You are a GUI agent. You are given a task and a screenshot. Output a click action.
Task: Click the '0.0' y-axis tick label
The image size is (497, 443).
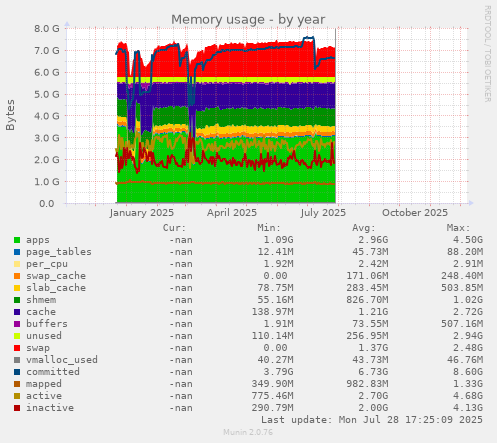(46, 203)
